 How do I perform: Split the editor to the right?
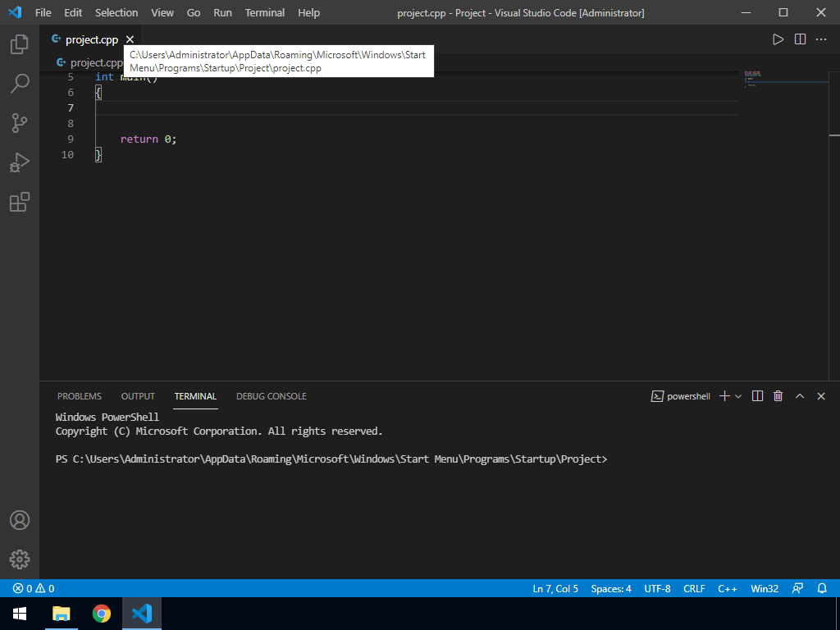tap(800, 39)
